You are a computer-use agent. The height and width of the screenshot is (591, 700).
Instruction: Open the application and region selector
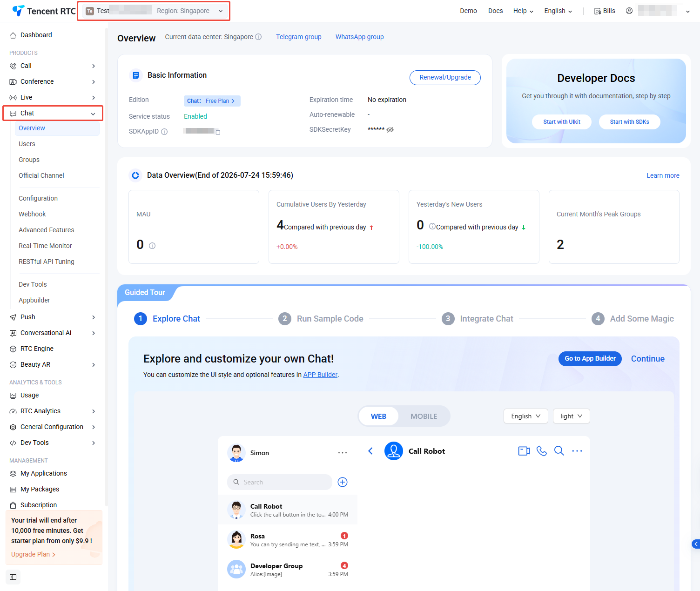(154, 11)
